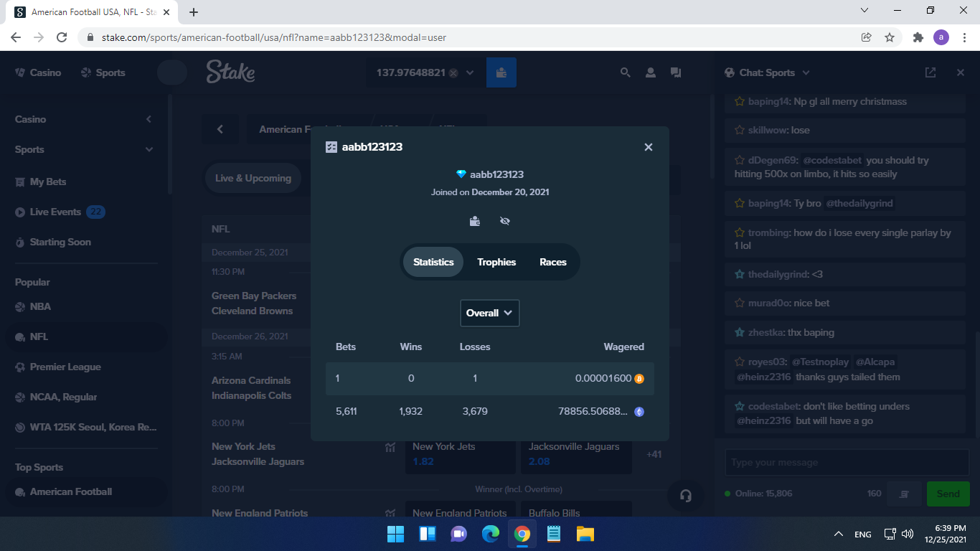Open chat user trombing's profile
The image size is (980, 551).
[x=768, y=232]
